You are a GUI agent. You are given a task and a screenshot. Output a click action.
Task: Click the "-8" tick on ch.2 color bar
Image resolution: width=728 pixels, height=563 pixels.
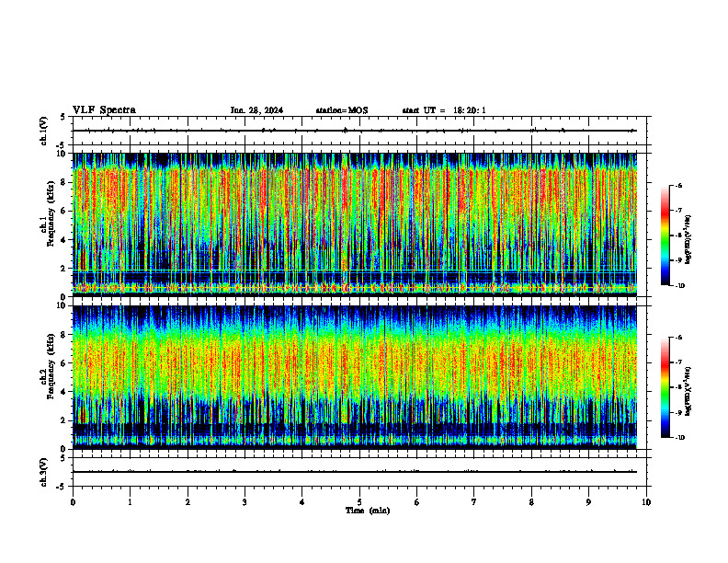678,387
